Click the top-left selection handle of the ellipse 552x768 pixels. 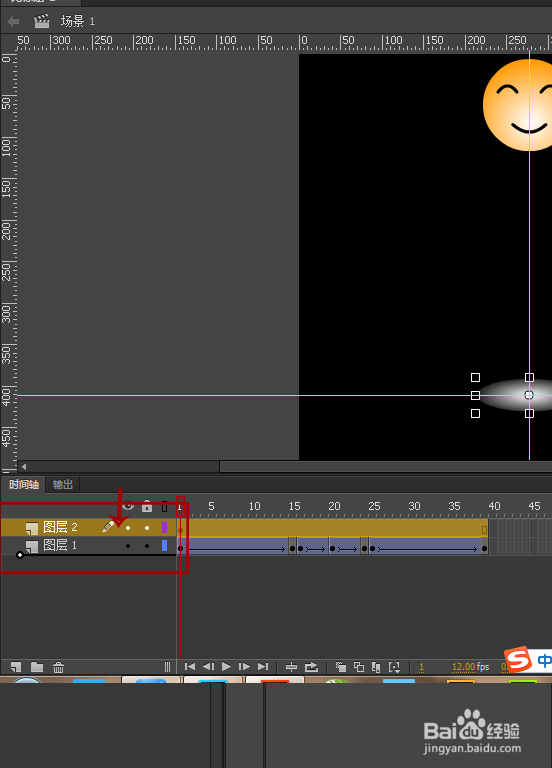pyautogui.click(x=475, y=378)
